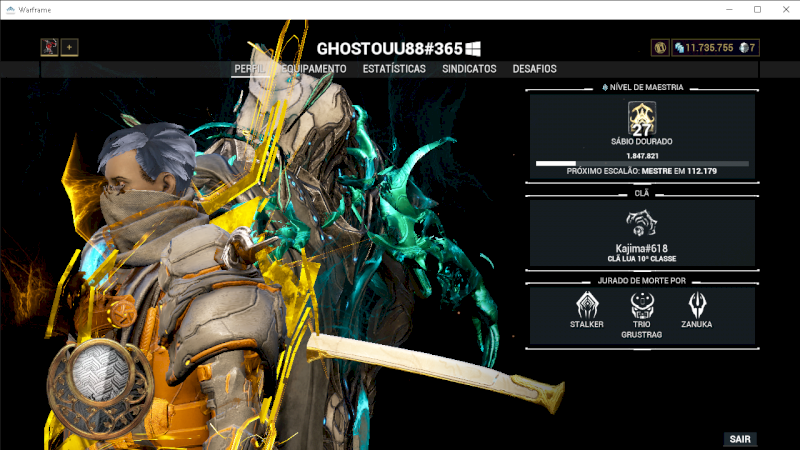Click the platinum icon next to 7
This screenshot has height=450, width=800.
coord(744,48)
